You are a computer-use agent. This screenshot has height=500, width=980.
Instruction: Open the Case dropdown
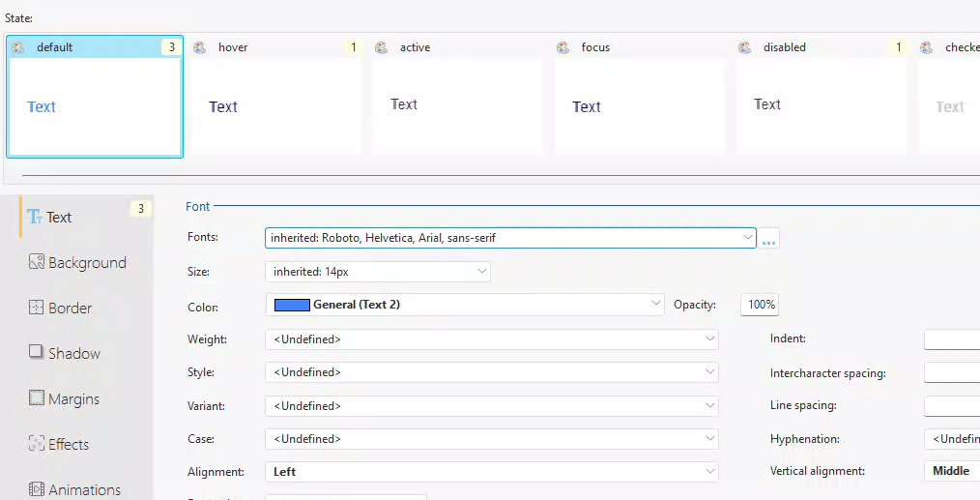tap(710, 439)
